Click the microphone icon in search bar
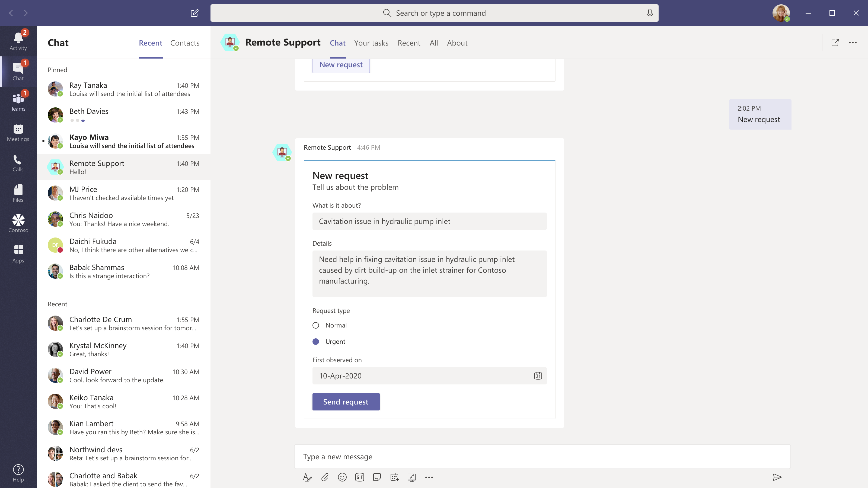 click(x=650, y=13)
